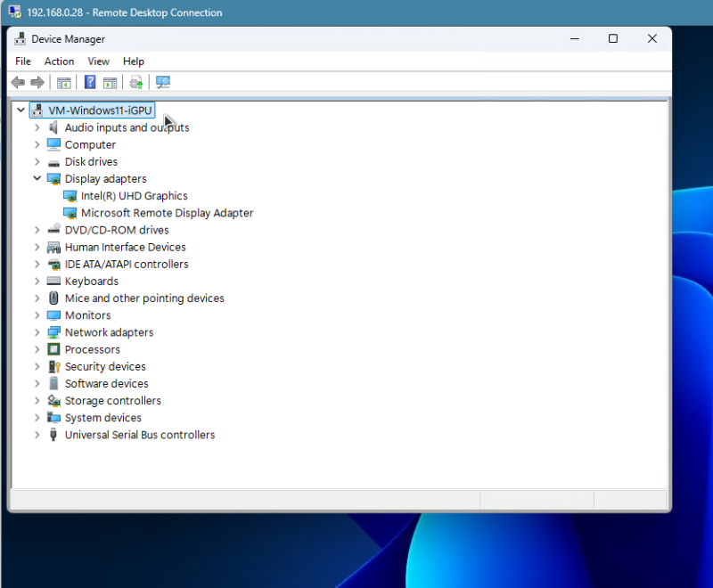Click the Security devices key icon

(53, 367)
